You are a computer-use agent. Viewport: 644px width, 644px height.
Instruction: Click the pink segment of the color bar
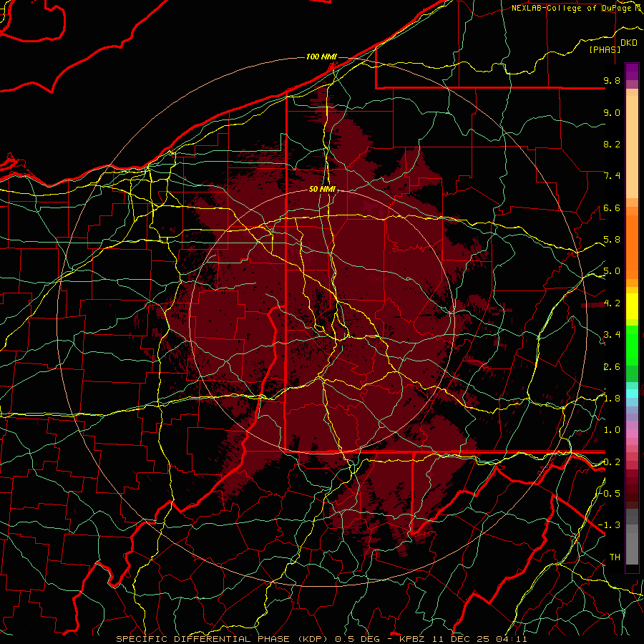tap(632, 434)
